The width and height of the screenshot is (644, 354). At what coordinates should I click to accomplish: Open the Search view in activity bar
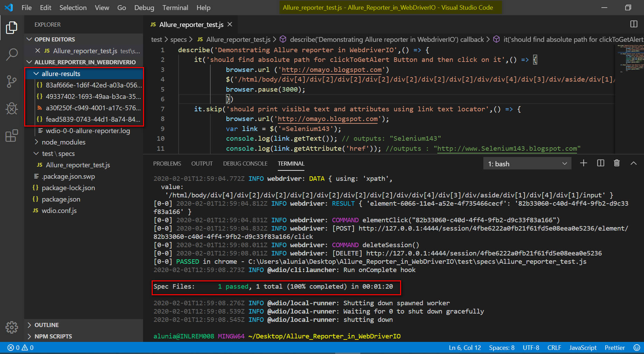click(x=12, y=54)
